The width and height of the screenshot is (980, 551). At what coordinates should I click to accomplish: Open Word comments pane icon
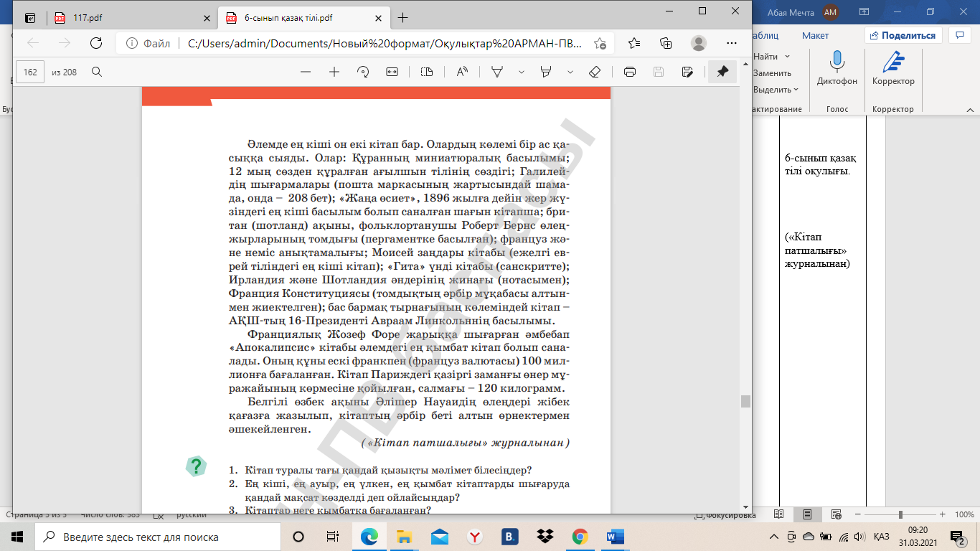click(x=959, y=35)
